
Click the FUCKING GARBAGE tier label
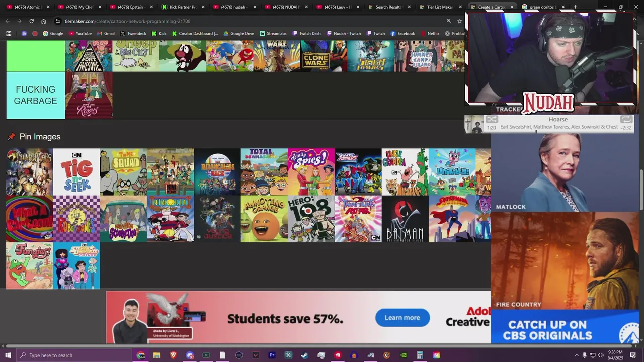36,96
